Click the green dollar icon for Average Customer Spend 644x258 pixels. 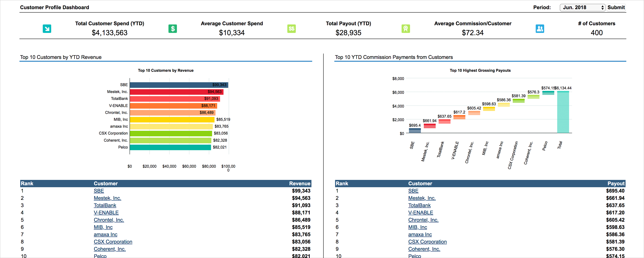(172, 29)
